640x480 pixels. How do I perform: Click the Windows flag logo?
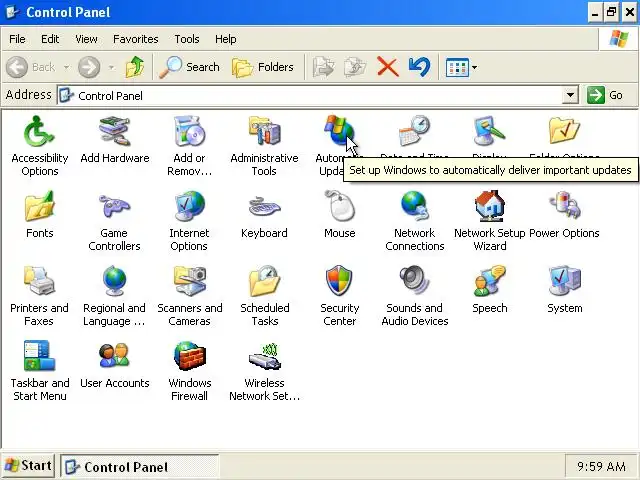(619, 39)
